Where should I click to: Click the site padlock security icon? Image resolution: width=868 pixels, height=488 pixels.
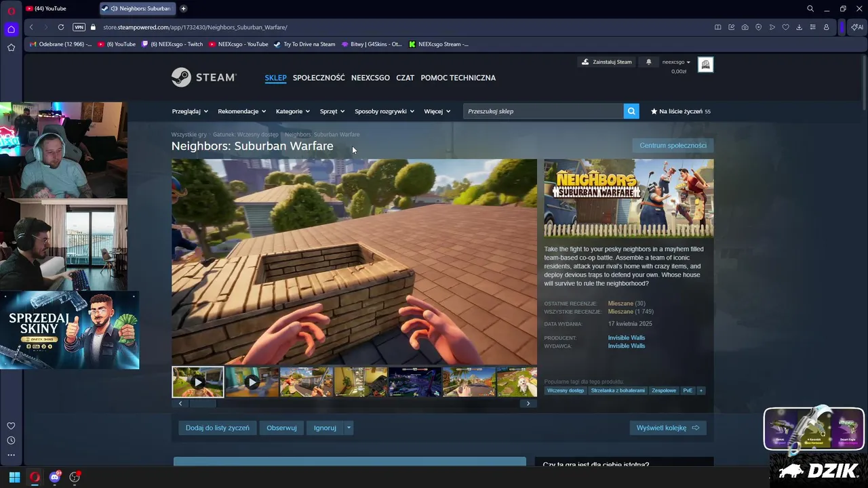coord(94,27)
